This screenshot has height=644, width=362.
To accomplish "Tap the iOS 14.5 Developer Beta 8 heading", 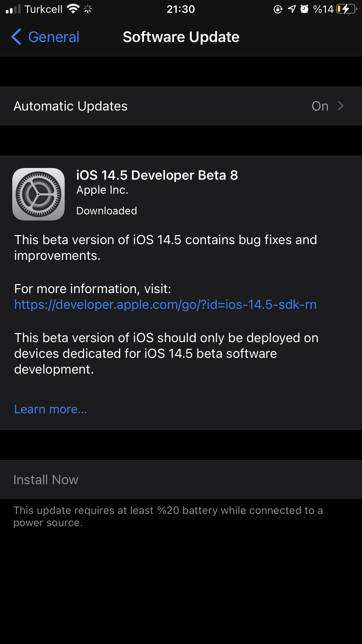I will pyautogui.click(x=157, y=175).
